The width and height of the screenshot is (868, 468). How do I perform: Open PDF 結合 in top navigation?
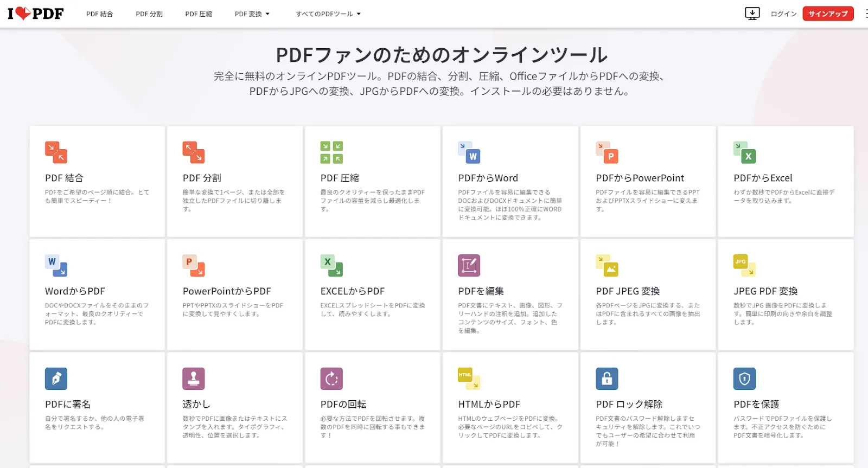[99, 14]
